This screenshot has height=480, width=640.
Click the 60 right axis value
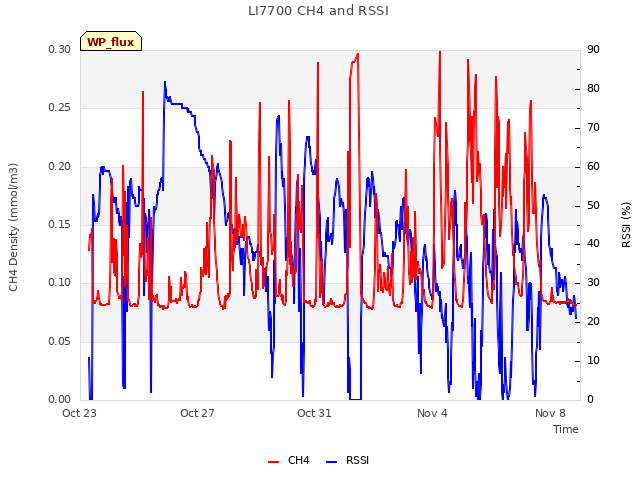(x=593, y=167)
